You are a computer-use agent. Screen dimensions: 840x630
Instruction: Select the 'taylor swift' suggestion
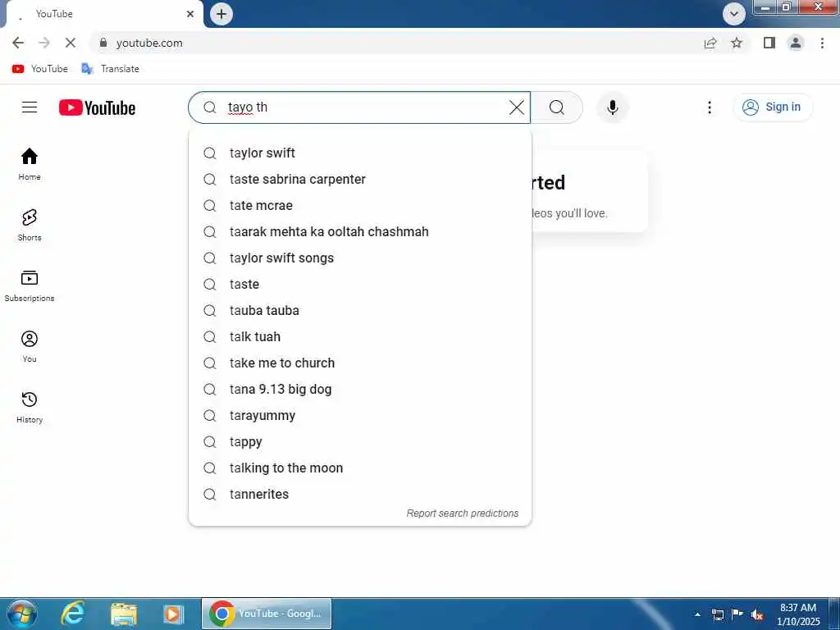(x=360, y=153)
